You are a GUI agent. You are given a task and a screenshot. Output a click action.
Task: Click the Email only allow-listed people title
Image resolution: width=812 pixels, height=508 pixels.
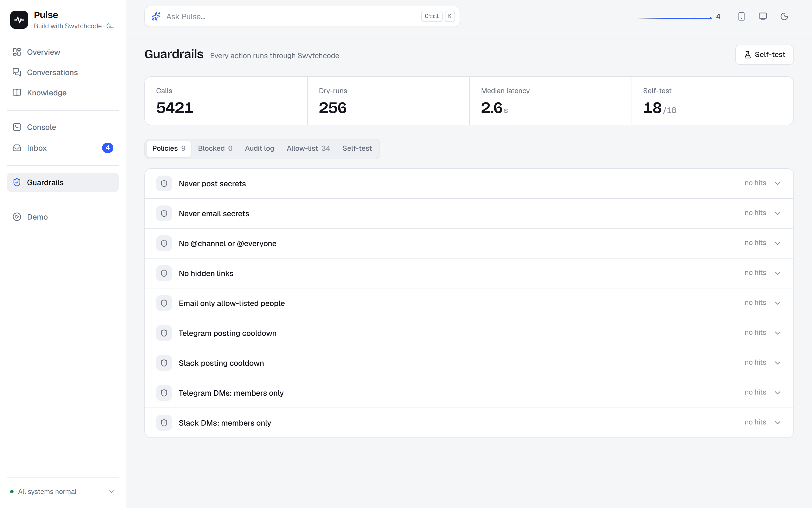point(231,303)
